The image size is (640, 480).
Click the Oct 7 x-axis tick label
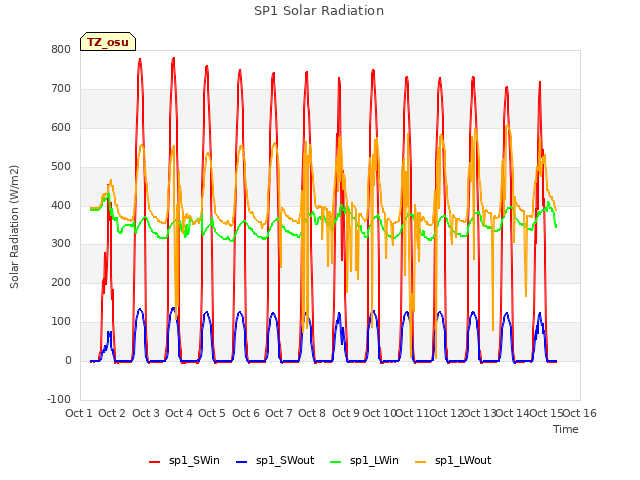(279, 413)
